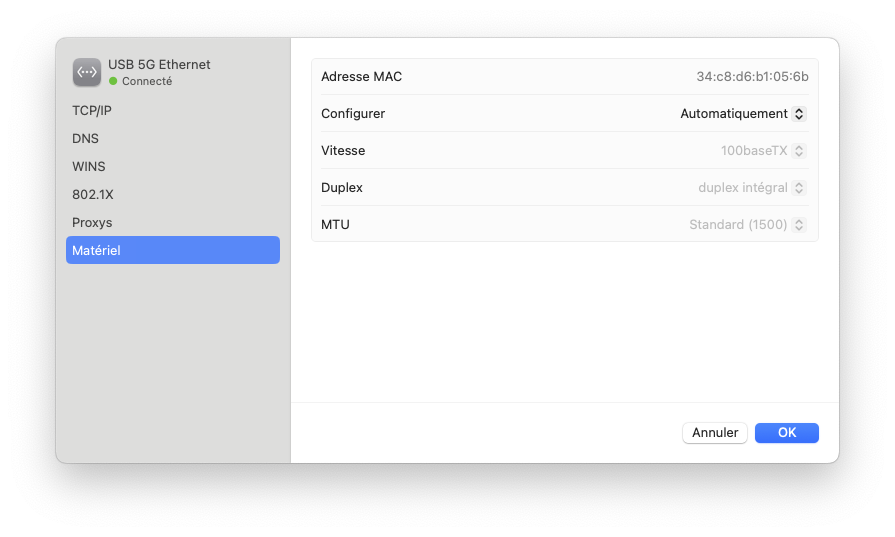This screenshot has height=537, width=895.
Task: Click the Annuler button
Action: click(715, 433)
